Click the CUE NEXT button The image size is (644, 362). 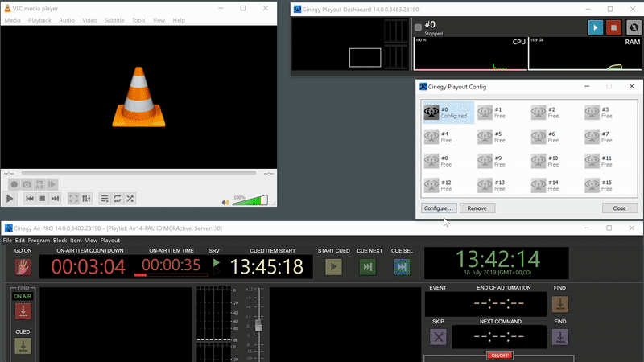(x=368, y=267)
